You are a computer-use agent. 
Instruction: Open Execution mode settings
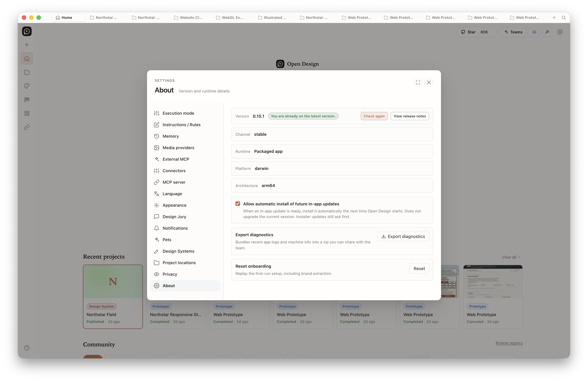point(185,113)
